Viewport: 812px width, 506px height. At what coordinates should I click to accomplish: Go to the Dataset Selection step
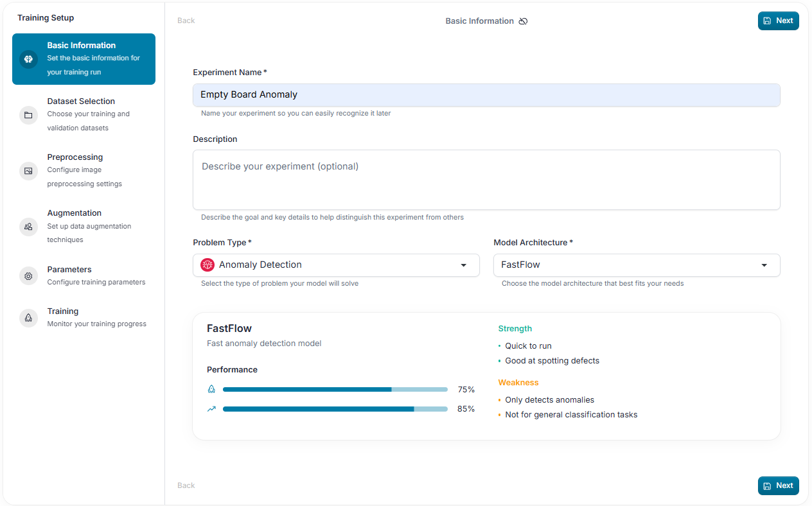pos(84,115)
